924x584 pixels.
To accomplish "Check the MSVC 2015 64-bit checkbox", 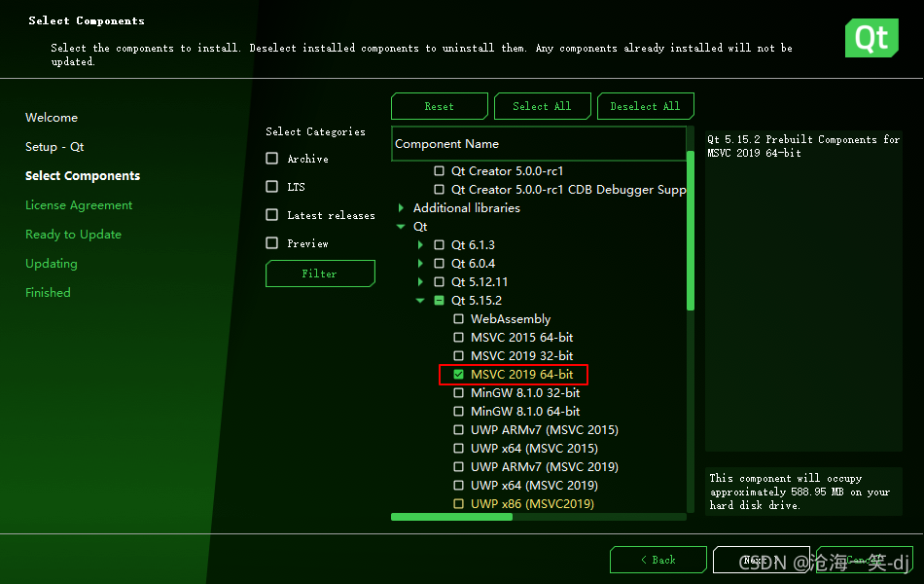I will 458,338.
